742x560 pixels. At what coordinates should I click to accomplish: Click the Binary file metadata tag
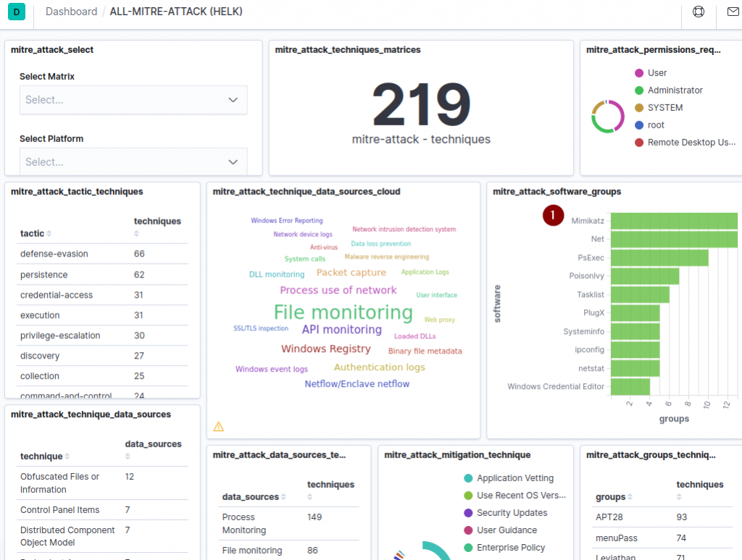pos(425,351)
